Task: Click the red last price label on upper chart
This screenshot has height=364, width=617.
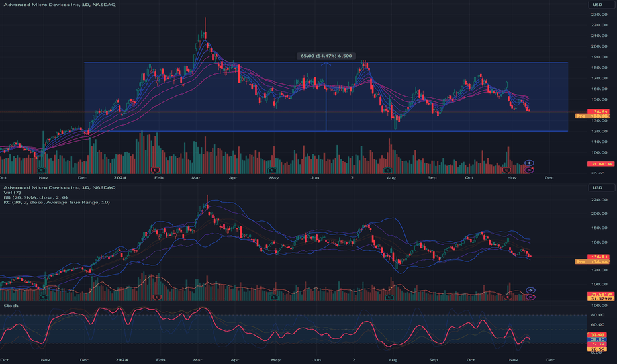Action: [x=598, y=112]
